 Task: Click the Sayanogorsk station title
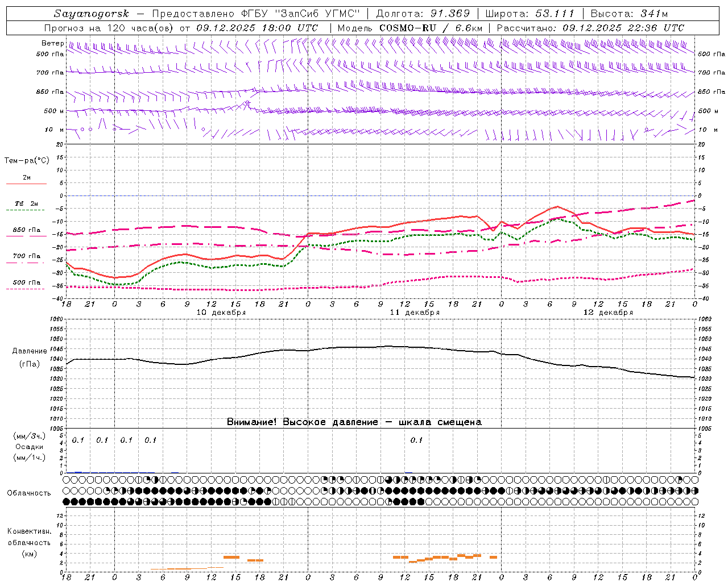[92, 14]
